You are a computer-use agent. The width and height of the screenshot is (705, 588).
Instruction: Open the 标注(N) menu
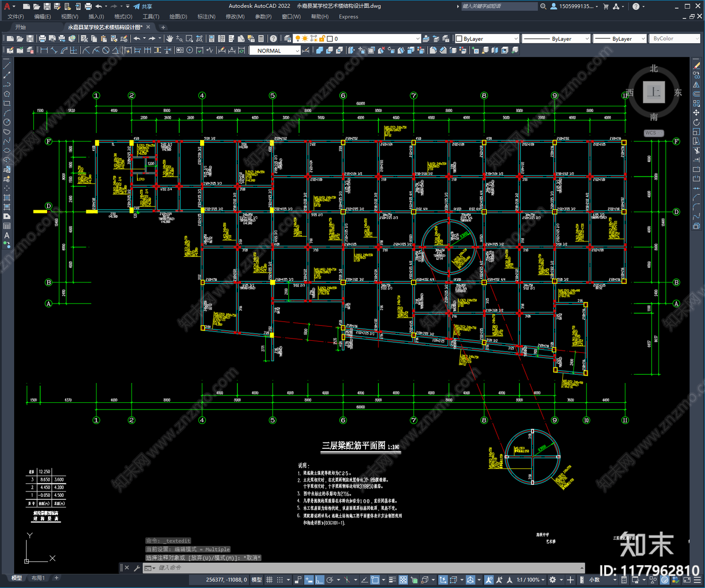[206, 17]
